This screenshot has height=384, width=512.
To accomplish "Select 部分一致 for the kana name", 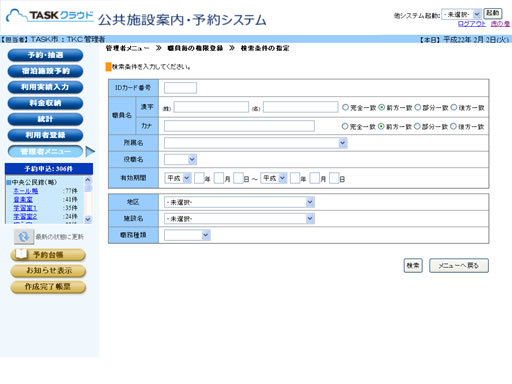I will 417,126.
